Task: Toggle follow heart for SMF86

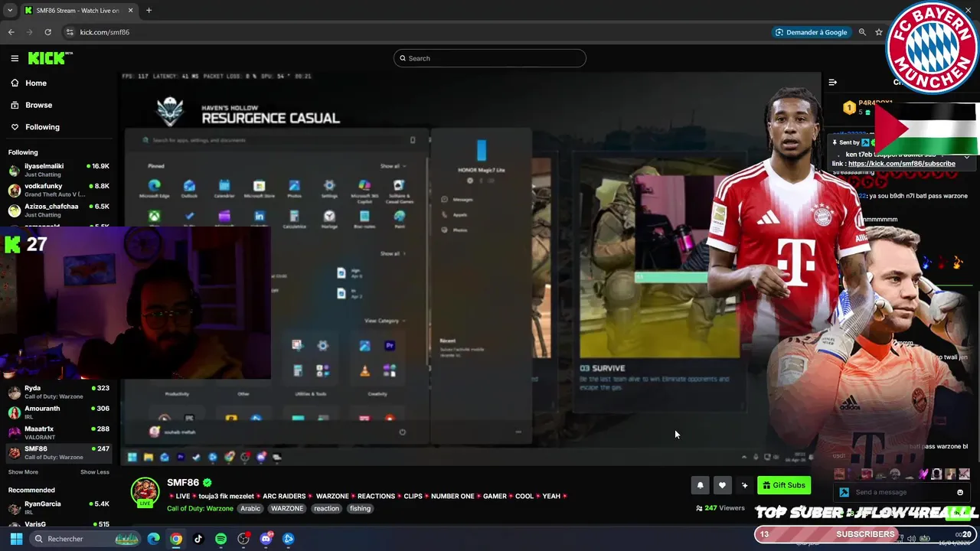Action: coord(722,485)
